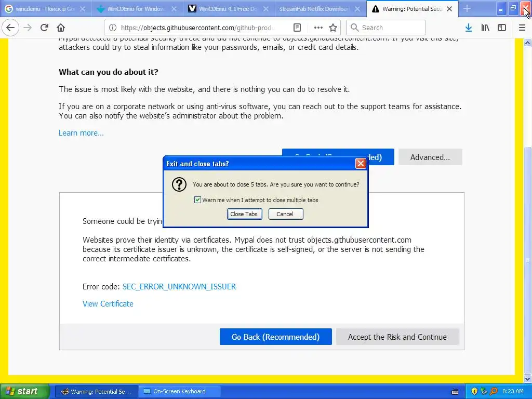Open the Library icon in toolbar
This screenshot has height=399, width=532.
485,28
